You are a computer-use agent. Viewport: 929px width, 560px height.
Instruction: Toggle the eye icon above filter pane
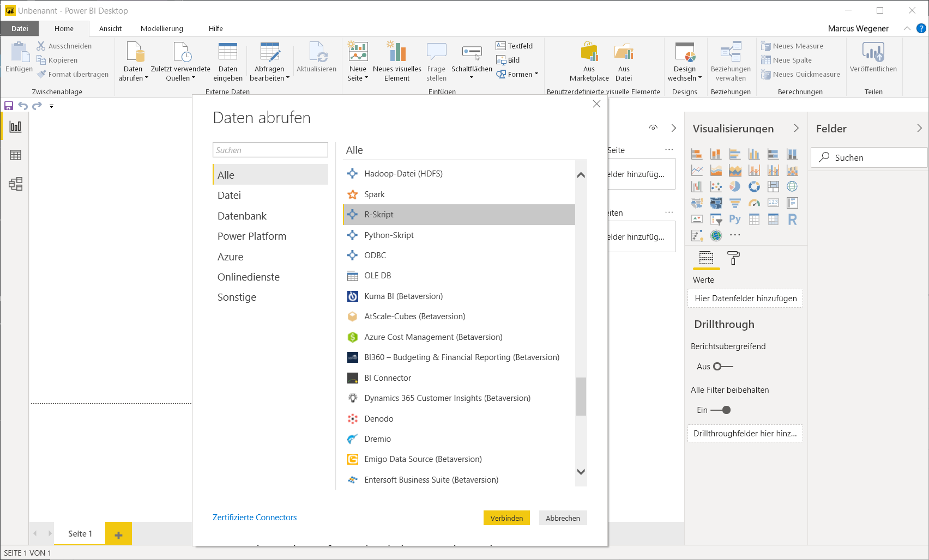[x=653, y=127]
